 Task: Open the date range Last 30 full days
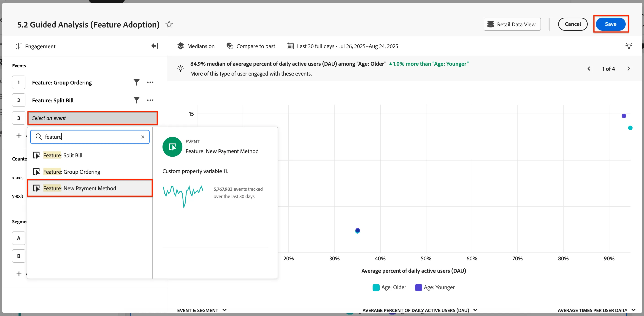(x=342, y=46)
